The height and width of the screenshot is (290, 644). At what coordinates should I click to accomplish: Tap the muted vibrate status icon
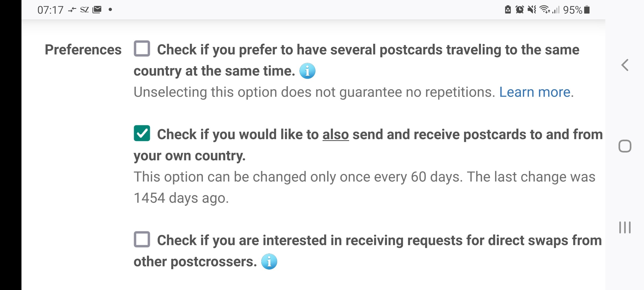[x=532, y=10]
